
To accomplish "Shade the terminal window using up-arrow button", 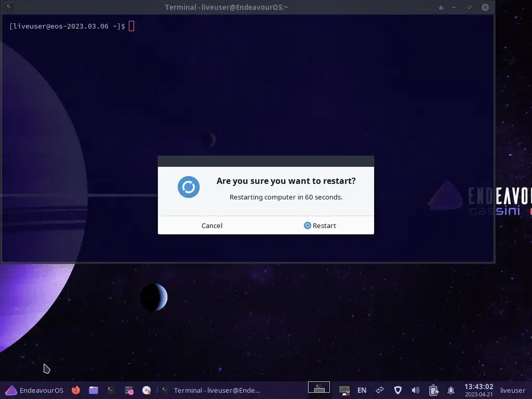I will (x=441, y=7).
